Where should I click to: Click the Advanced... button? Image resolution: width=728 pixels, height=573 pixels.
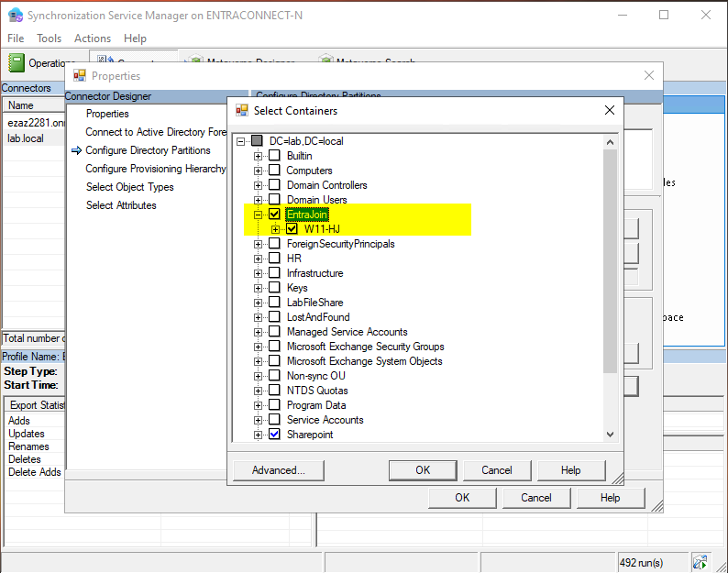[279, 470]
